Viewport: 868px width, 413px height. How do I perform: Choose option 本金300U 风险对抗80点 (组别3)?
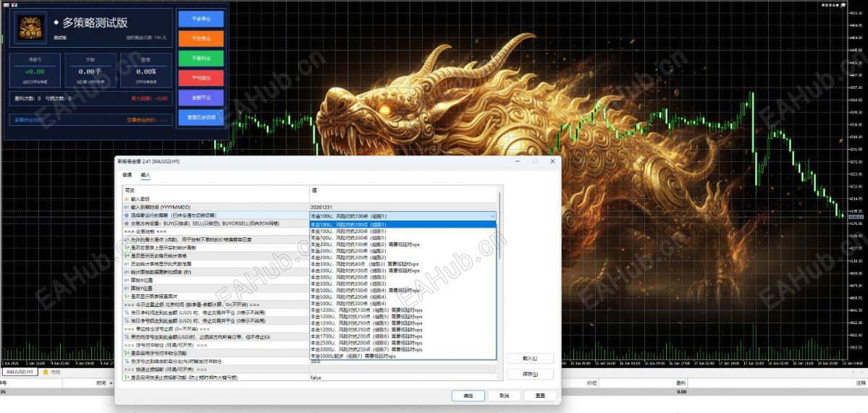403,264
